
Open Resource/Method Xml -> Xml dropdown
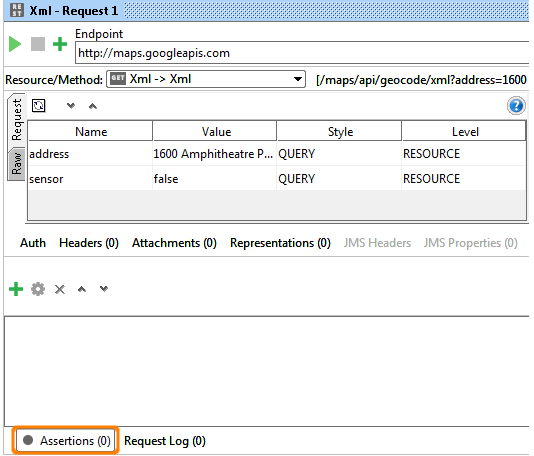click(206, 79)
